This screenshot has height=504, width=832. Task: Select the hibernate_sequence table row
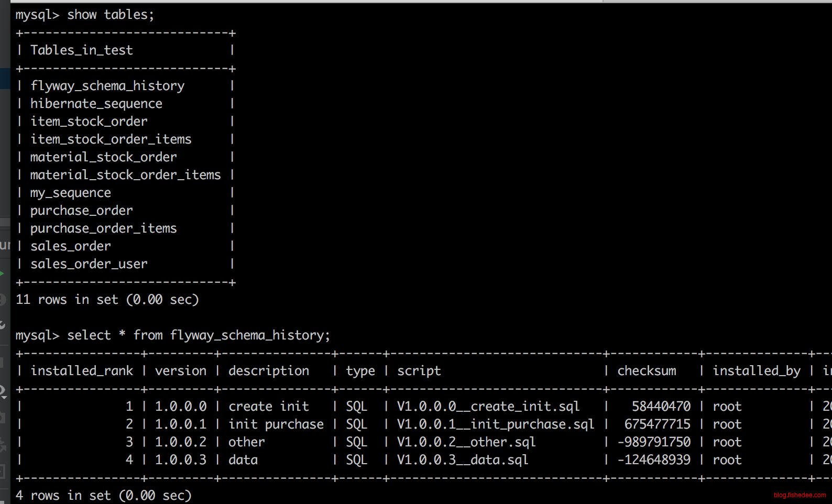[x=96, y=104]
